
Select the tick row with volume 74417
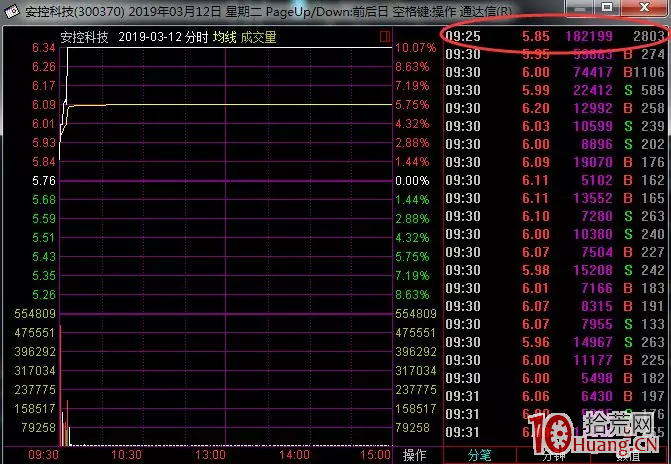555,72
